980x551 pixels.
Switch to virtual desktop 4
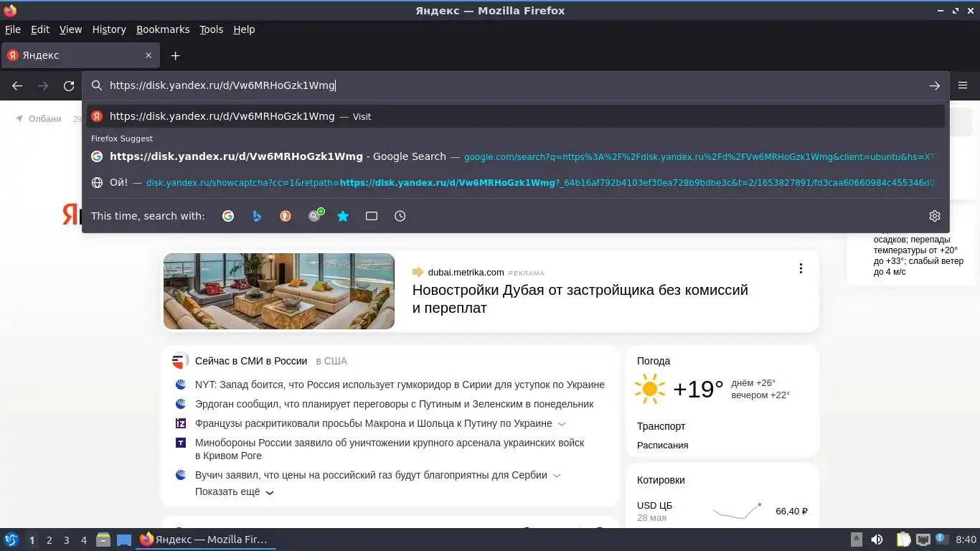click(x=83, y=540)
